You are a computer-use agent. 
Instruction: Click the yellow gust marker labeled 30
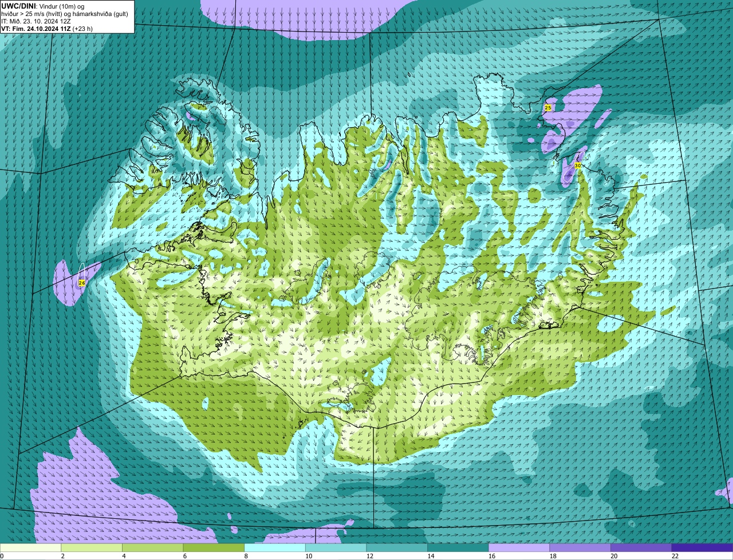click(x=577, y=165)
